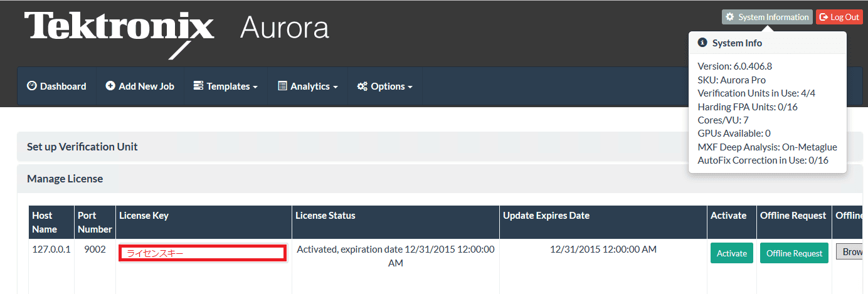
Task: Click the Tektronix logo
Action: [119, 34]
